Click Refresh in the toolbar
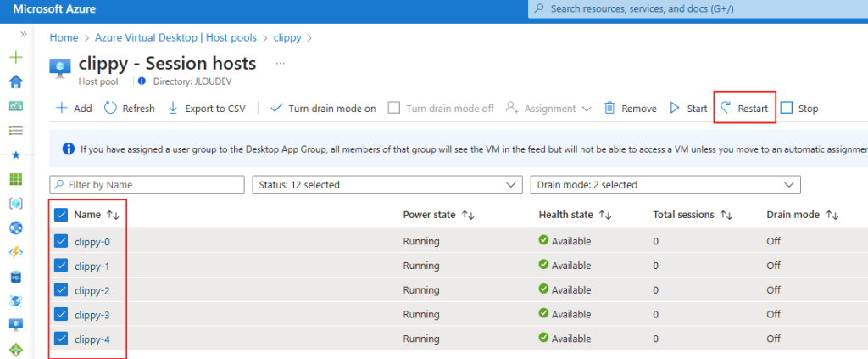 click(x=130, y=109)
